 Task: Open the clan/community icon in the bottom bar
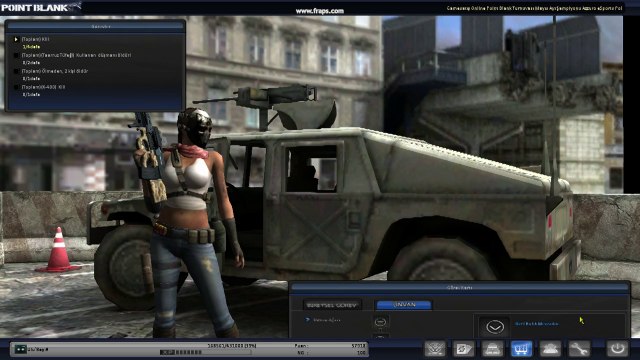coord(550,349)
